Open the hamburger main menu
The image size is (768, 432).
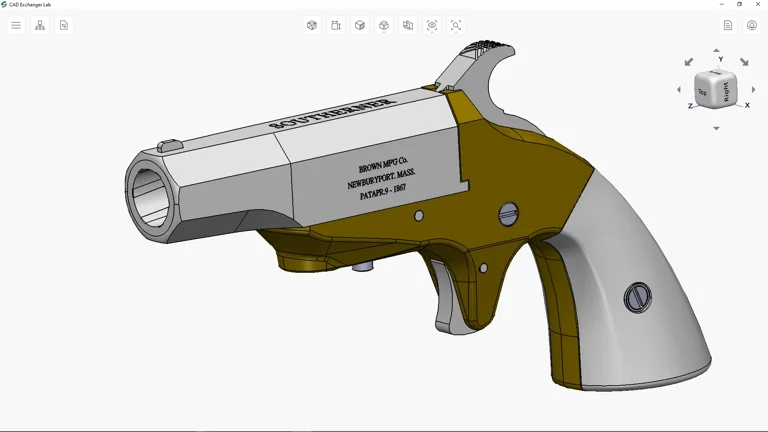[x=16, y=25]
